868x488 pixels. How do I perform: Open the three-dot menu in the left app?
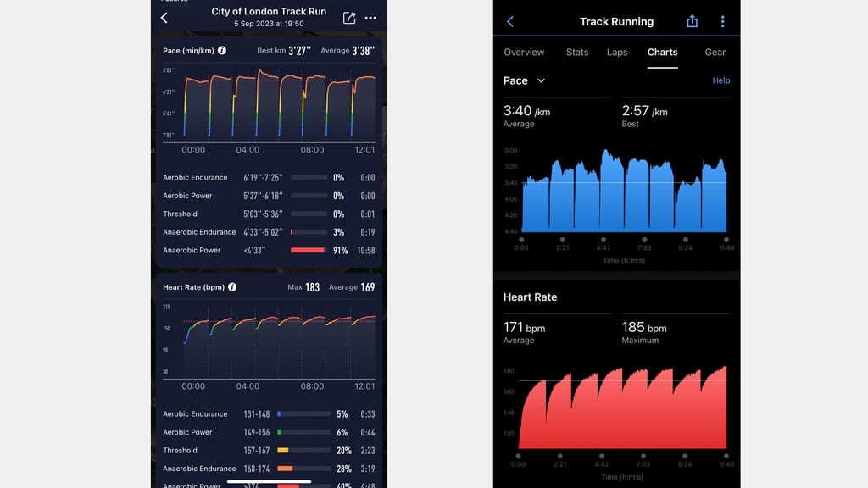370,19
